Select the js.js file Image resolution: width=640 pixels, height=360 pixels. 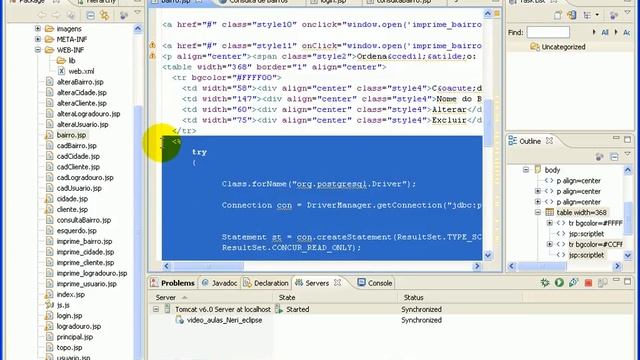(x=63, y=305)
